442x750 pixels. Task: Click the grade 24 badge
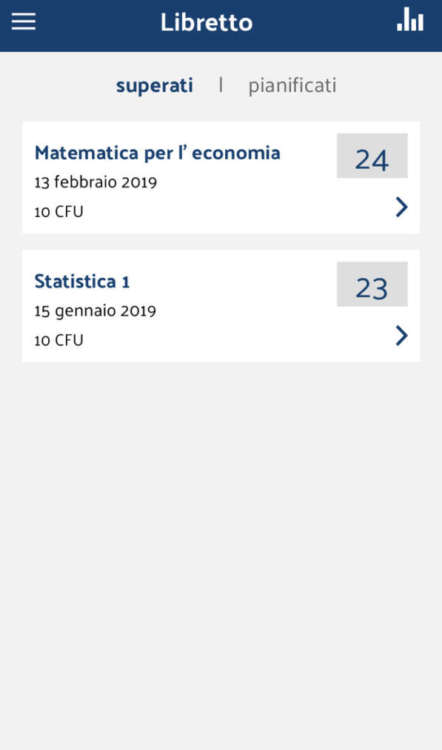372,156
